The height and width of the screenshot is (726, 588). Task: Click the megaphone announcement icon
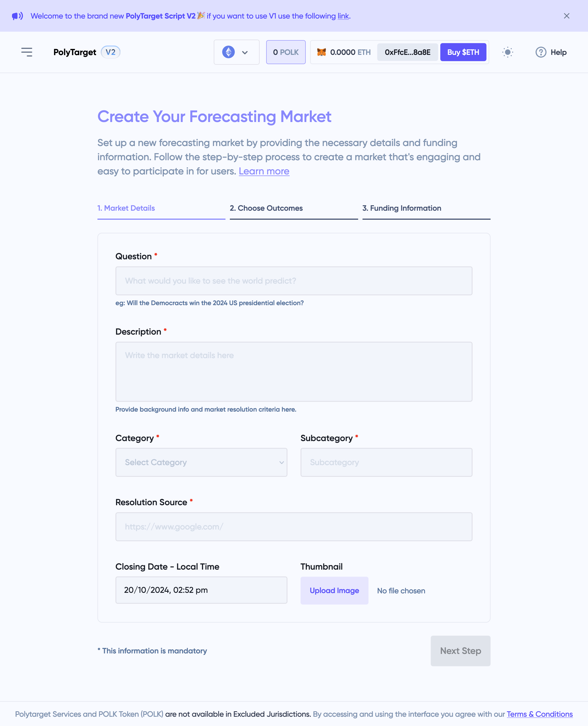[17, 16]
